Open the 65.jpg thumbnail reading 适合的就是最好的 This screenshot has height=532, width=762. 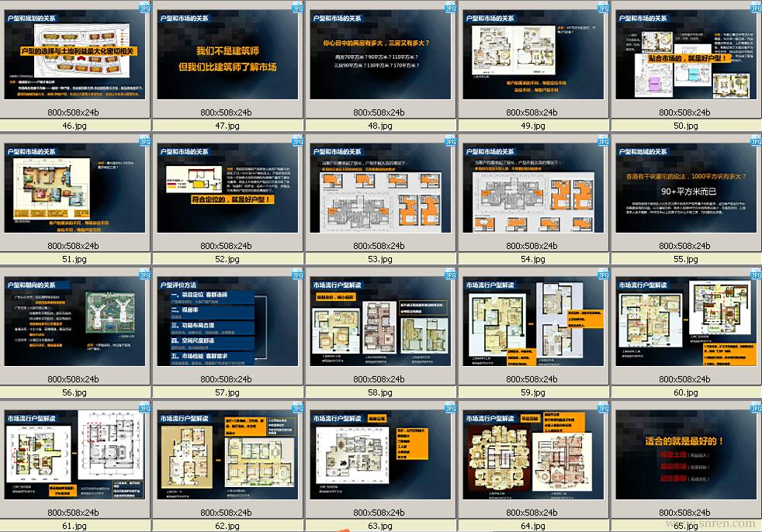(686, 454)
